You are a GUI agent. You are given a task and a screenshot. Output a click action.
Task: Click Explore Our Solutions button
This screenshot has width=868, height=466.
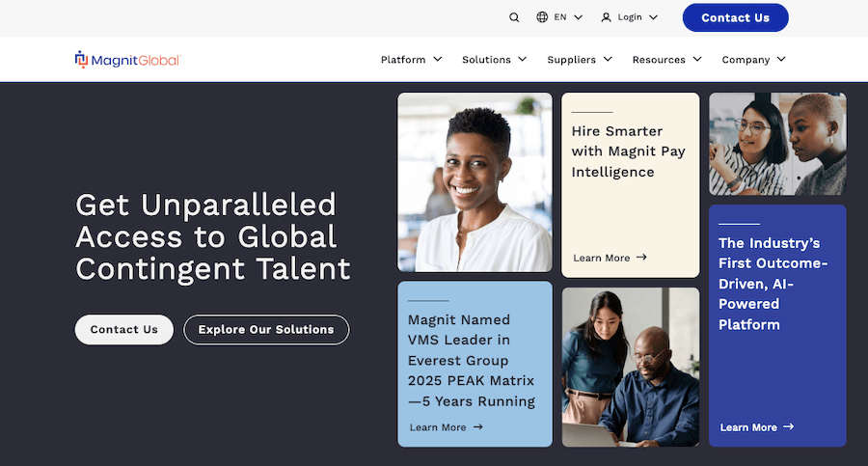pyautogui.click(x=266, y=330)
